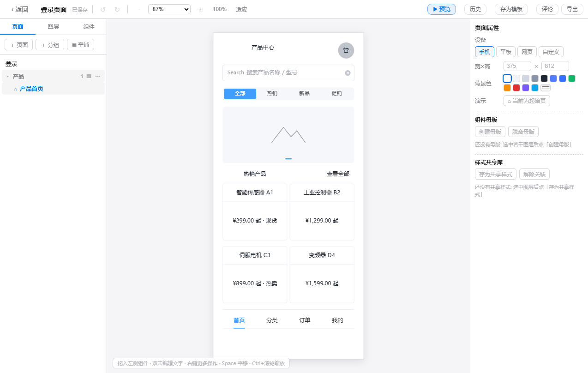Open 历史 history
Screen dimensions: 588x373
tap(475, 9)
